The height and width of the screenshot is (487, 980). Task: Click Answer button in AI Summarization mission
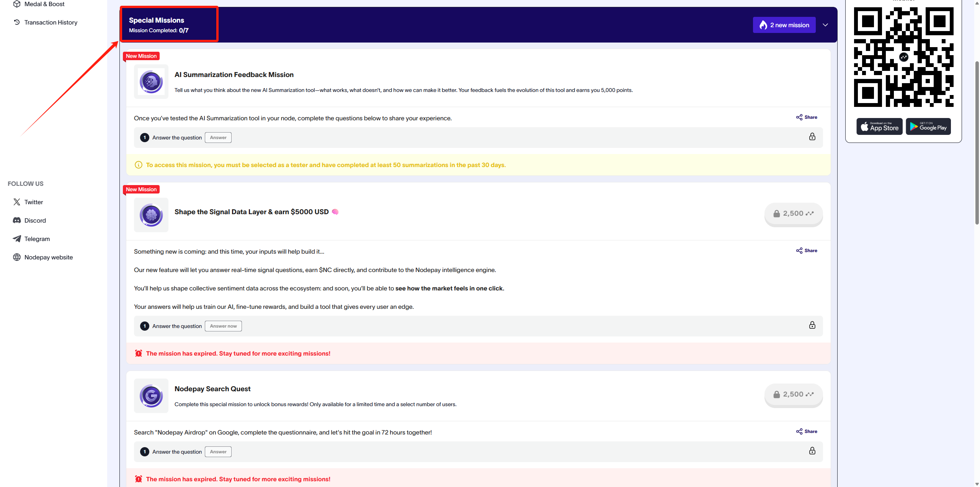click(x=218, y=138)
